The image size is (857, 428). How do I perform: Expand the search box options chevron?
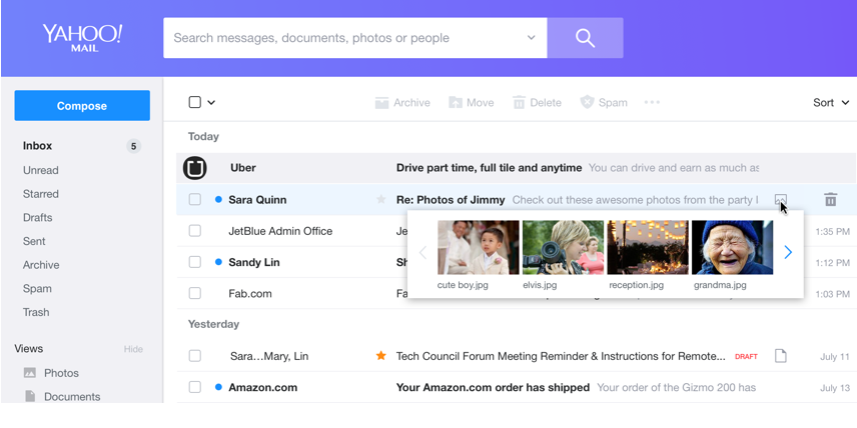[530, 38]
